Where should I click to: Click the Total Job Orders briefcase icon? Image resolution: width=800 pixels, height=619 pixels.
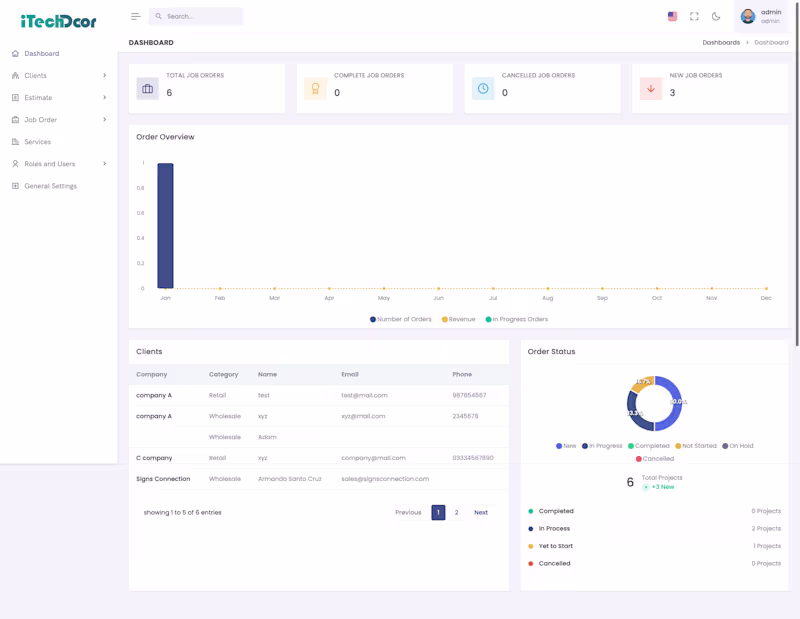tap(147, 88)
